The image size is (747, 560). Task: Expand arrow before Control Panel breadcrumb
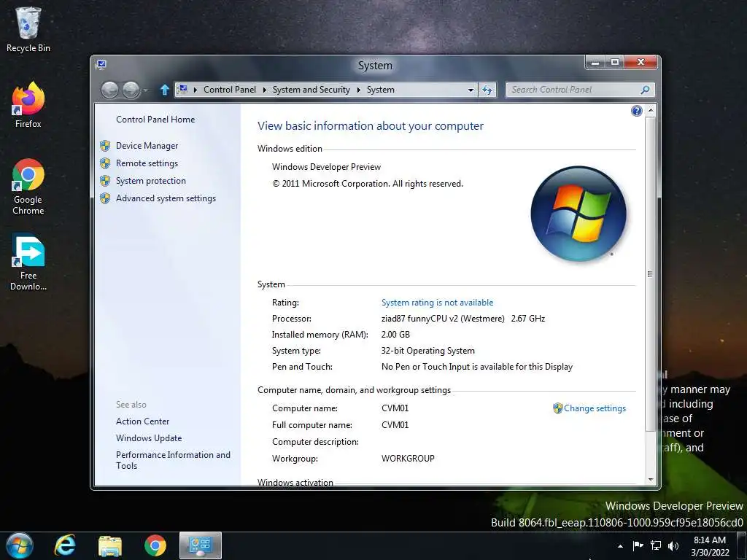point(196,90)
